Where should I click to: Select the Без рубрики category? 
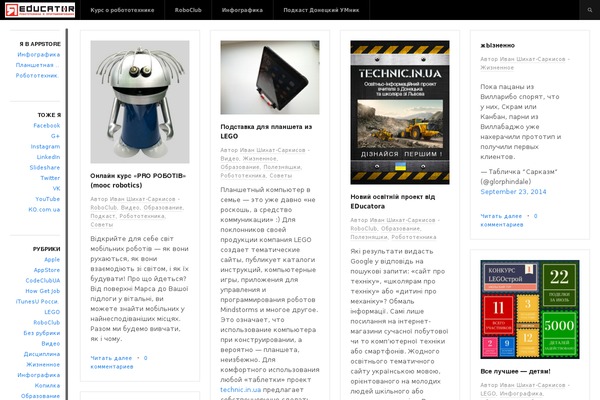[42, 333]
